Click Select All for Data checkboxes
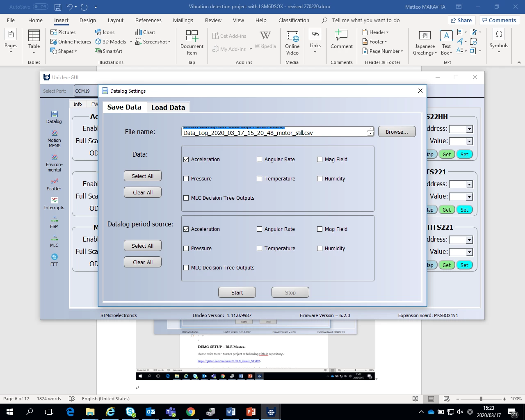Image resolution: width=525 pixels, height=420 pixels. coord(142,176)
